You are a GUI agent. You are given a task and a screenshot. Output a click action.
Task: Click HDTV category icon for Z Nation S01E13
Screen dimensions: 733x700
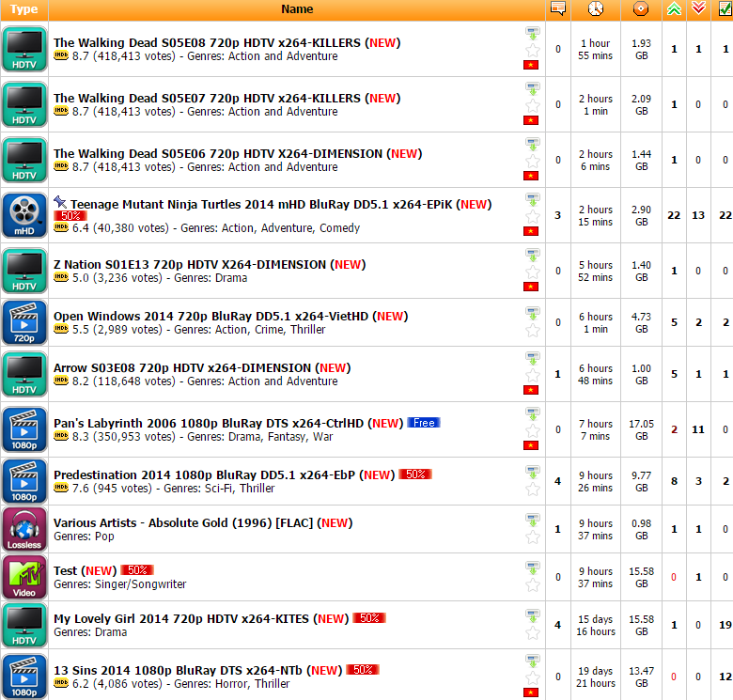click(x=24, y=271)
